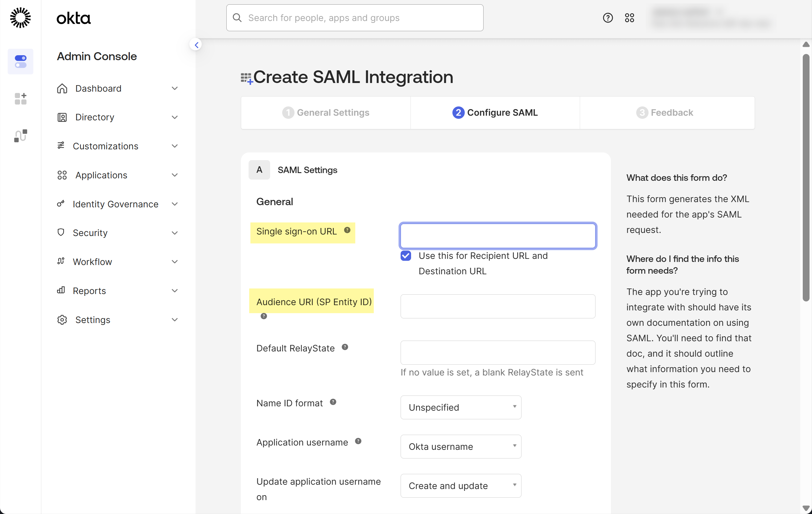This screenshot has height=514, width=812.
Task: Click the Audience URI input field
Action: (x=497, y=306)
